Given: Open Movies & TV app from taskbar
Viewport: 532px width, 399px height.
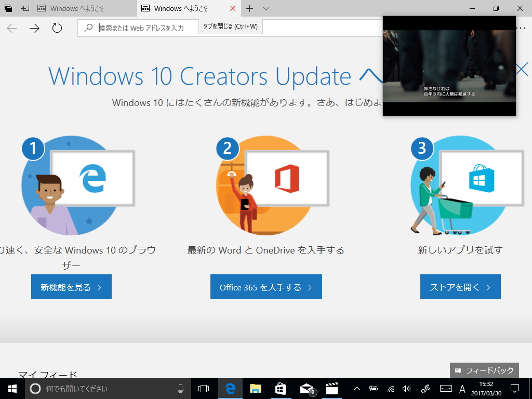Looking at the screenshot, I should click(332, 389).
